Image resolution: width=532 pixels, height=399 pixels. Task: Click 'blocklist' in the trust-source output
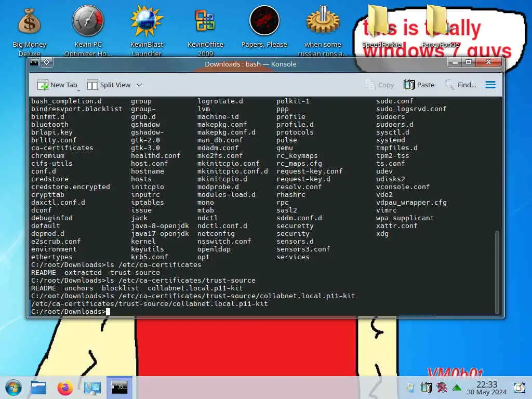[121, 288]
